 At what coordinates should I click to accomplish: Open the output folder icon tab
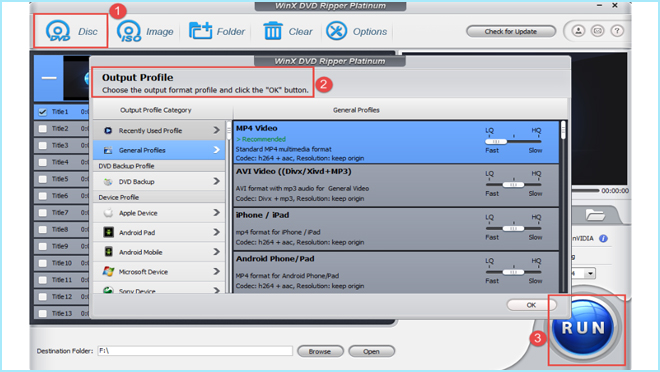tap(595, 215)
